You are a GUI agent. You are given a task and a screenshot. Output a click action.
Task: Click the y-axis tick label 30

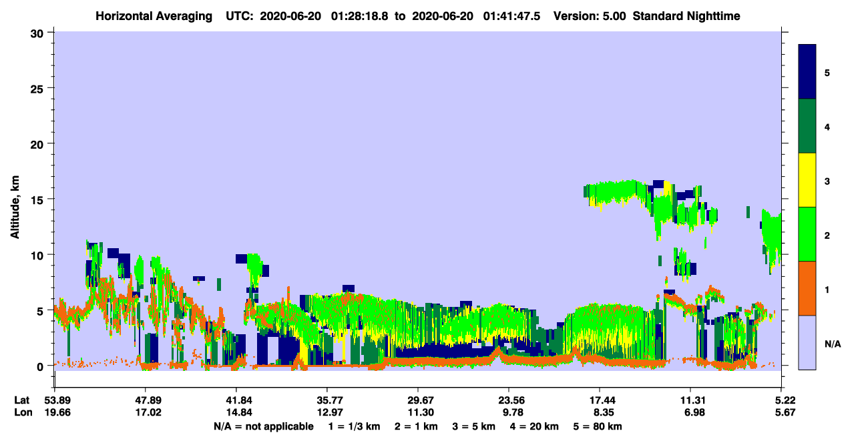click(38, 33)
